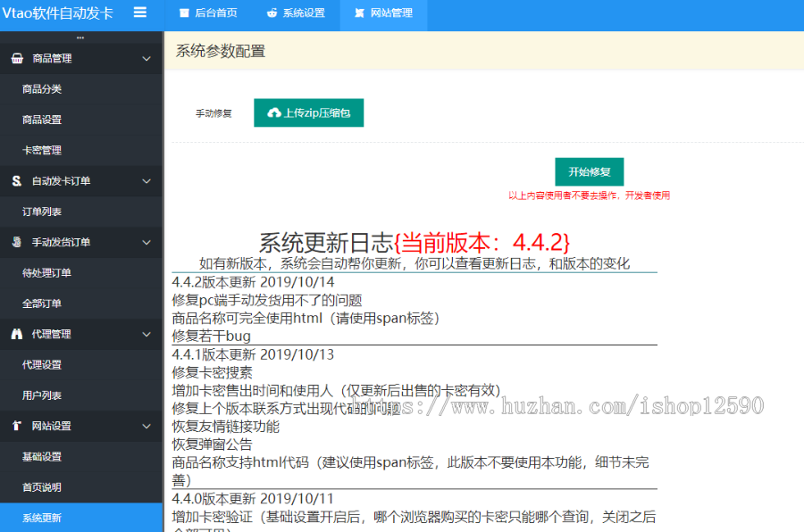
Task: Go to 用户列表 in the sidebar
Action: click(81, 395)
